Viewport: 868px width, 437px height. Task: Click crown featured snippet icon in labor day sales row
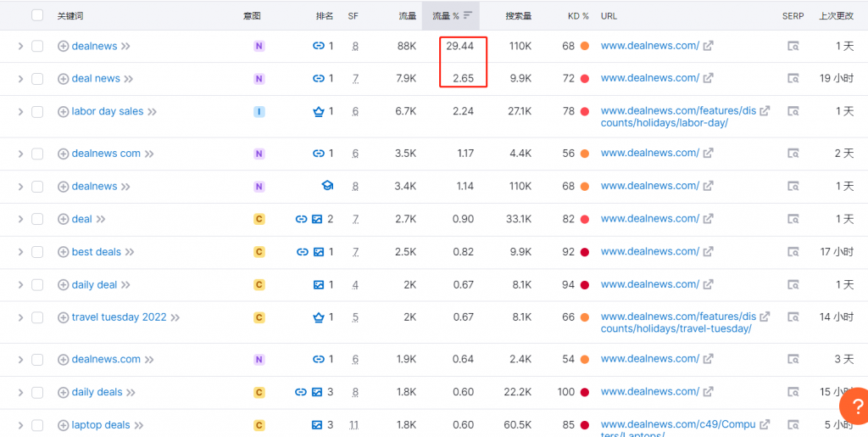point(319,112)
